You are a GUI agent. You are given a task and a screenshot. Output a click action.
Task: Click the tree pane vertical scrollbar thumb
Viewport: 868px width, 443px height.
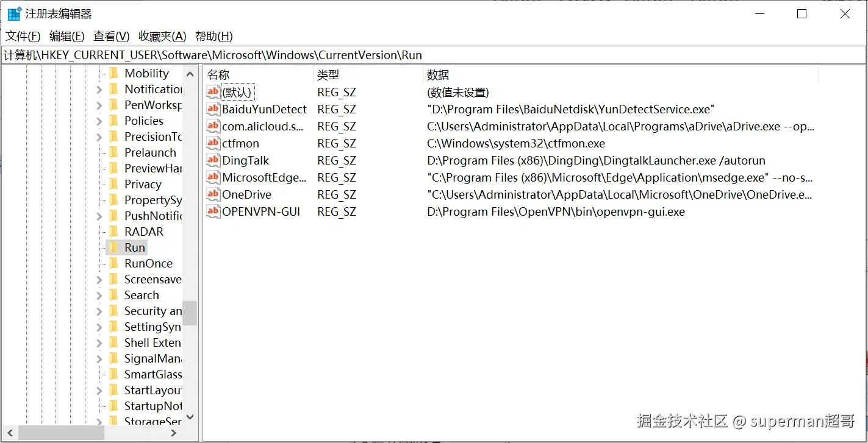pos(190,313)
